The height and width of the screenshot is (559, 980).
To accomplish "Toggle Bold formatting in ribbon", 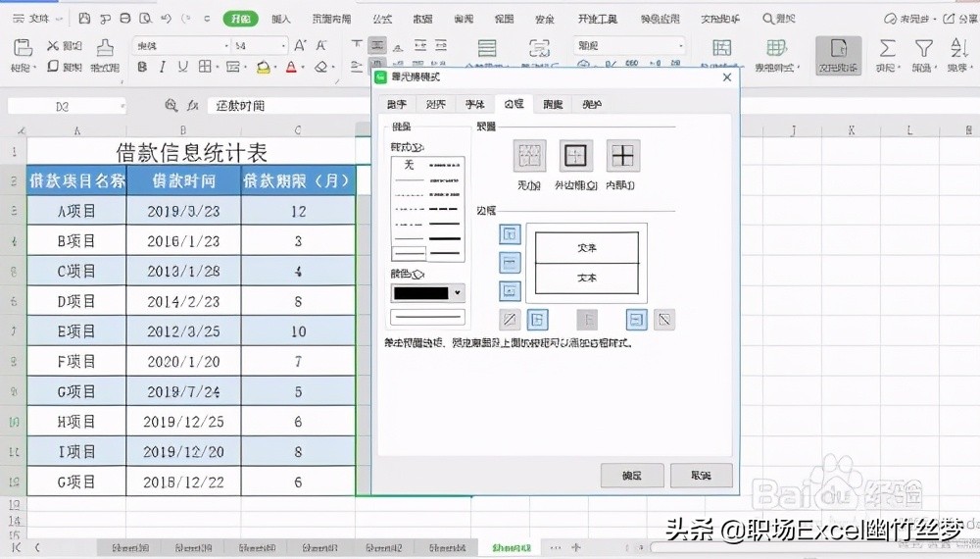I will [142, 67].
